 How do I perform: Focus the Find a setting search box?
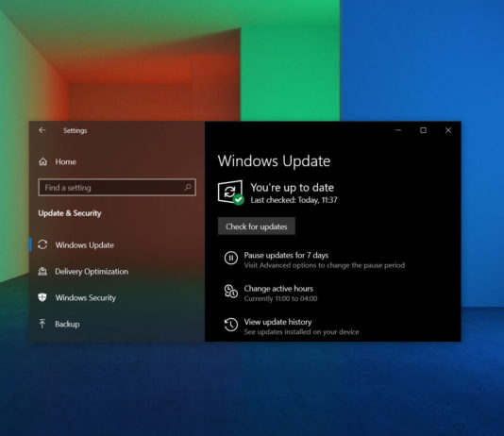117,187
